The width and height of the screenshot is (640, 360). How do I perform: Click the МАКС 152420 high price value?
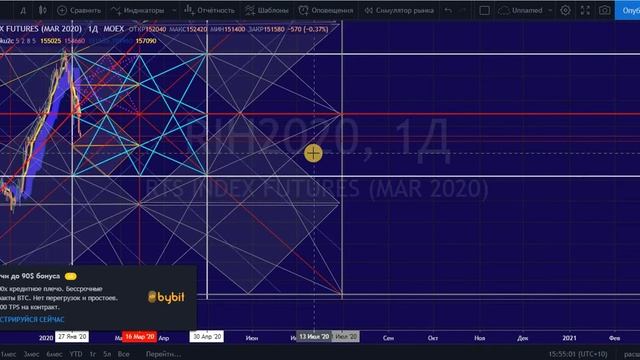tap(188, 29)
